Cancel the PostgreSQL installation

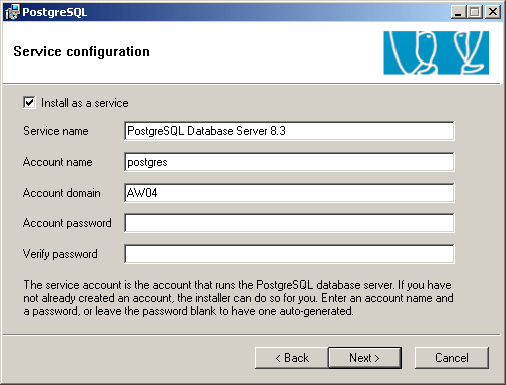click(x=452, y=358)
